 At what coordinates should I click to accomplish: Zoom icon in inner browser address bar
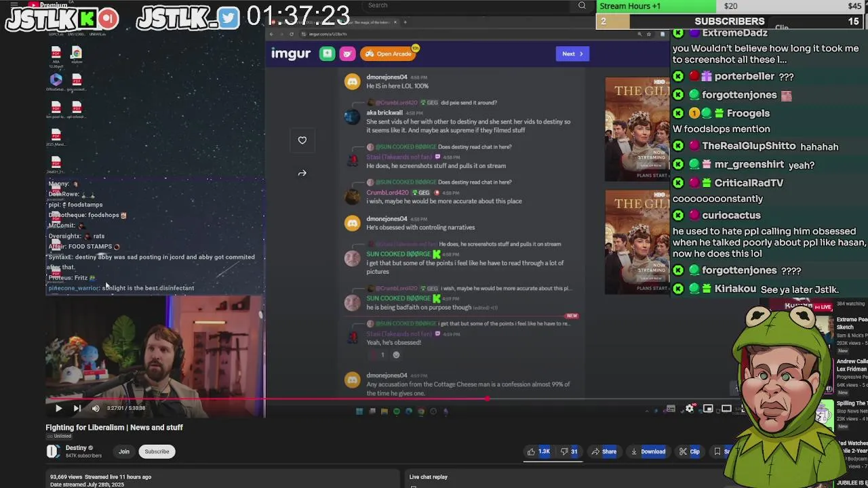coord(639,34)
